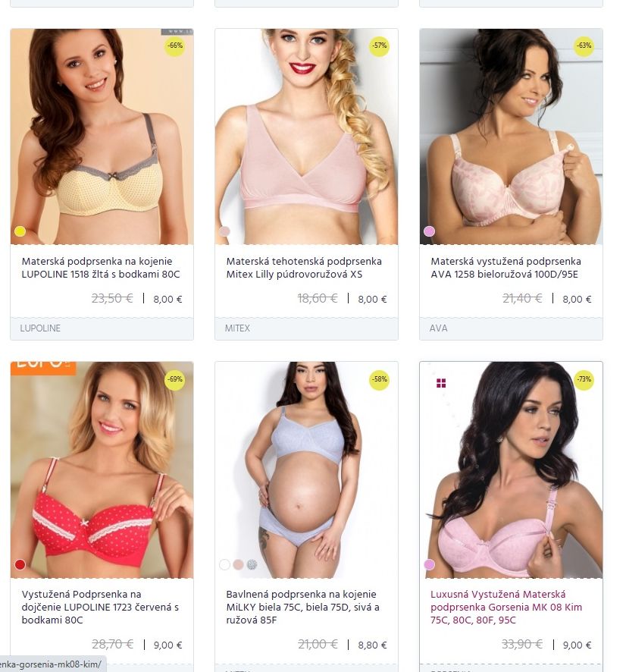Click the -69% badge on LUPOLINE 1723
The image size is (626, 672).
[175, 379]
